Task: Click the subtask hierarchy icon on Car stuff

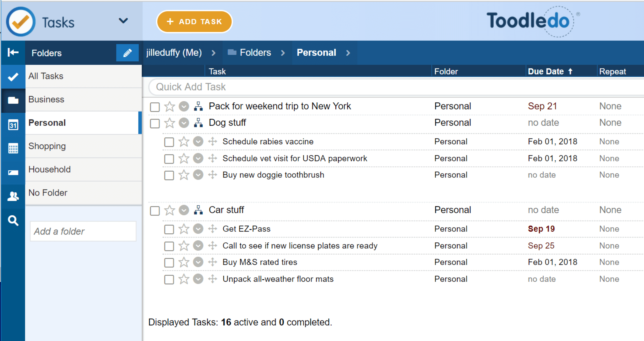Action: coord(199,210)
